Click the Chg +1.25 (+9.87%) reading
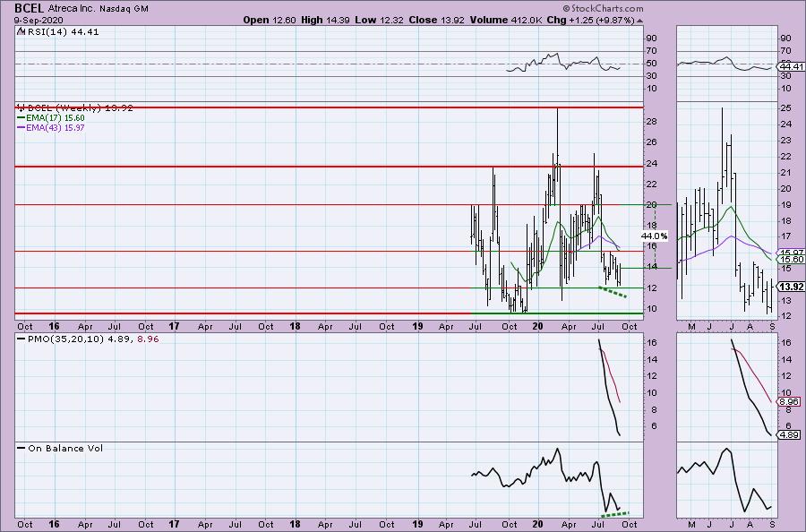806x532 pixels. 591,20
